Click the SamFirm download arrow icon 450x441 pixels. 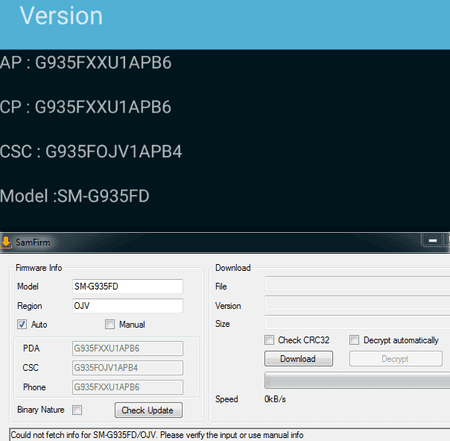6,242
